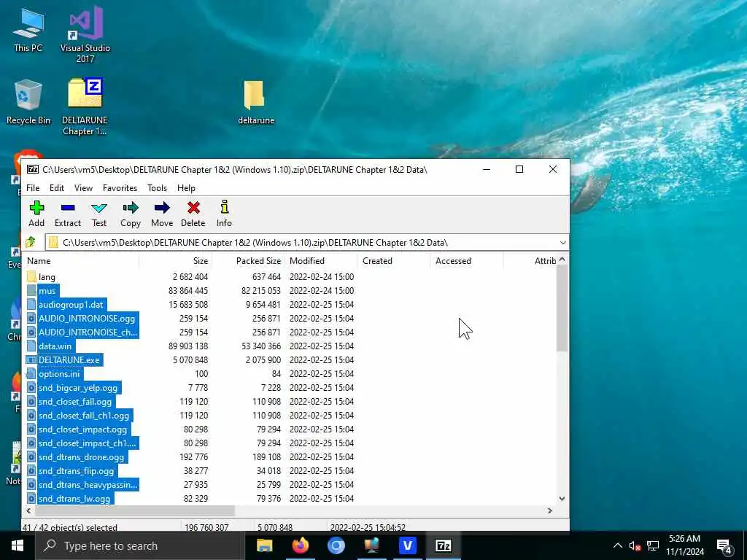The width and height of the screenshot is (747, 560).
Task: Select the Recycle Bin desktop icon
Action: [28, 102]
